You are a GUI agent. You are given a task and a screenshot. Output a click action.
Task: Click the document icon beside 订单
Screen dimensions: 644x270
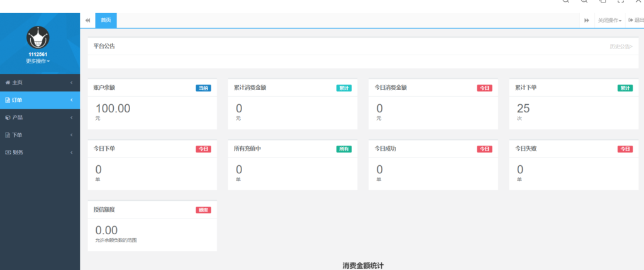point(8,100)
